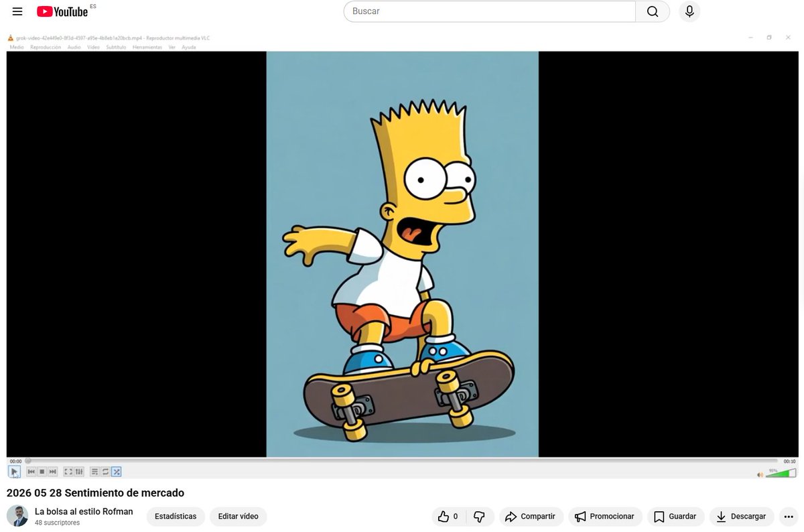
Task: Click the magnifier search button
Action: coord(653,11)
